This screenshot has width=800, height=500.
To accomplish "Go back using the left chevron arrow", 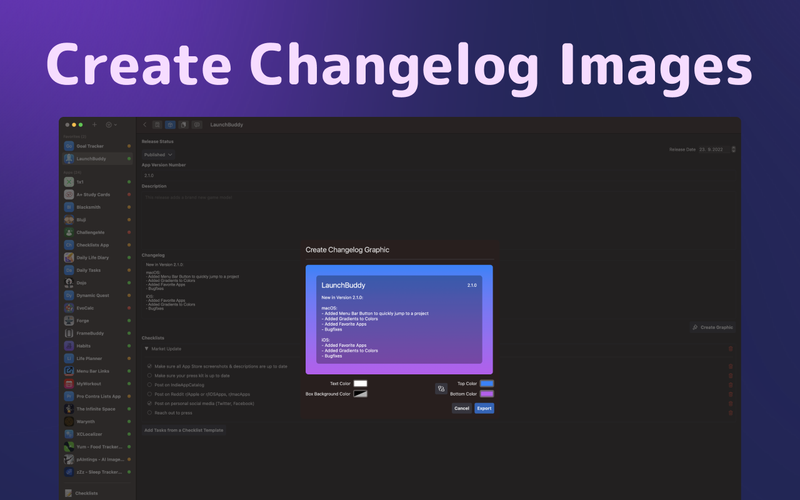I will [145, 124].
